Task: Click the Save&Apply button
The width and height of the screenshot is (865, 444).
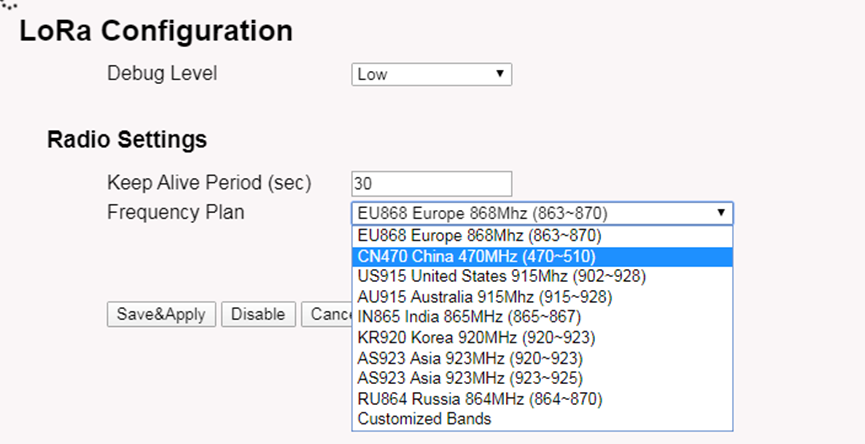Action: (x=161, y=314)
